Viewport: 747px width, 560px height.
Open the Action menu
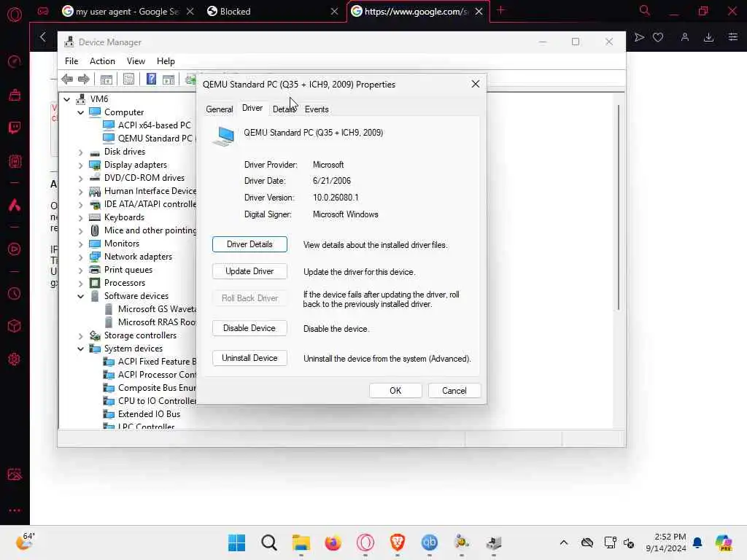[x=102, y=61]
